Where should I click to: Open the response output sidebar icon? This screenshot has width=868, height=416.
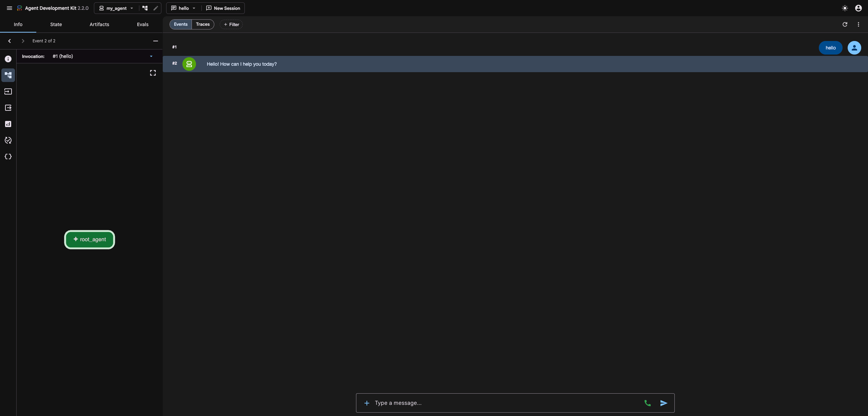coord(8,108)
